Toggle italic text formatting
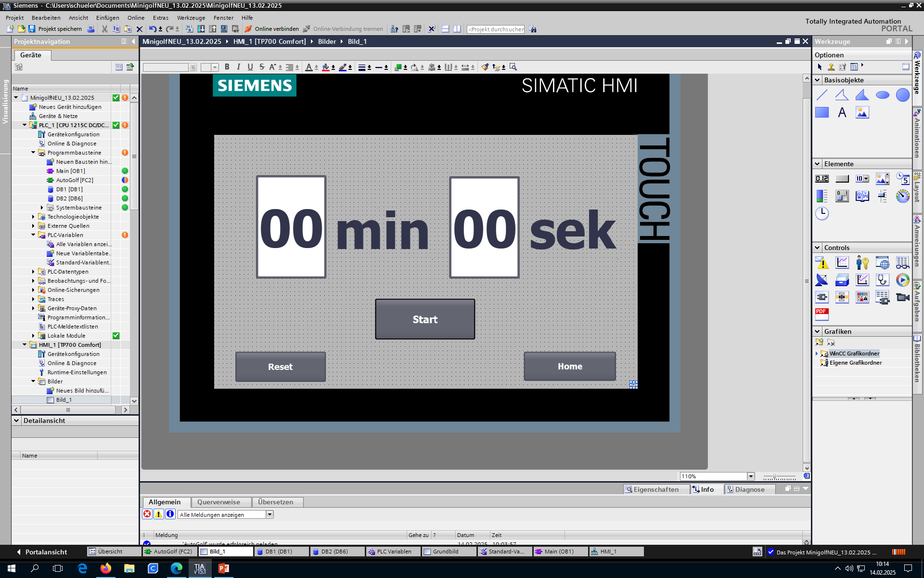924x578 pixels. click(238, 67)
